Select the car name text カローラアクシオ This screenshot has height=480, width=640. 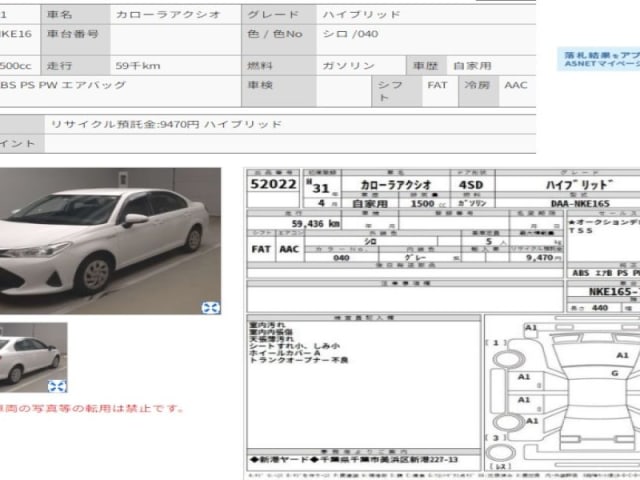(x=168, y=15)
